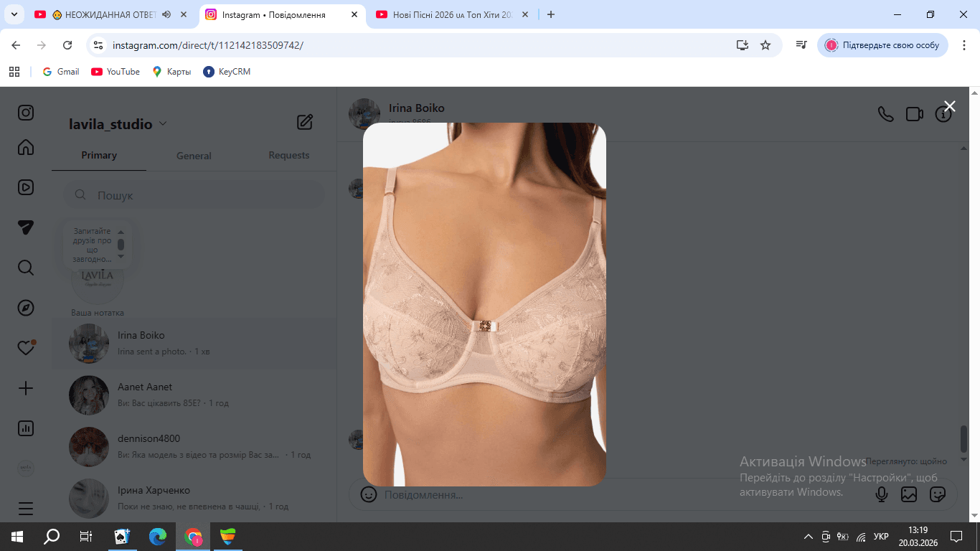Switch to the Primary inbox tab
Viewport: 980px width, 551px height.
pyautogui.click(x=99, y=156)
